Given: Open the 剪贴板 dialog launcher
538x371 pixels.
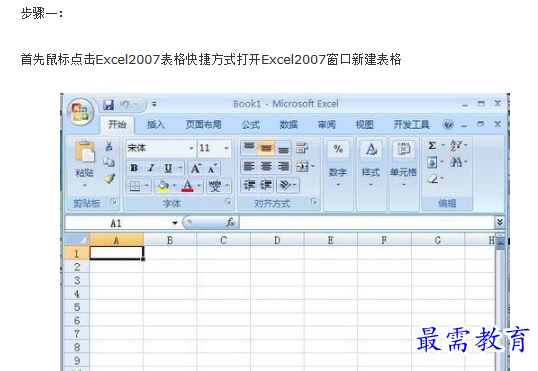Looking at the screenshot, I should point(113,202).
